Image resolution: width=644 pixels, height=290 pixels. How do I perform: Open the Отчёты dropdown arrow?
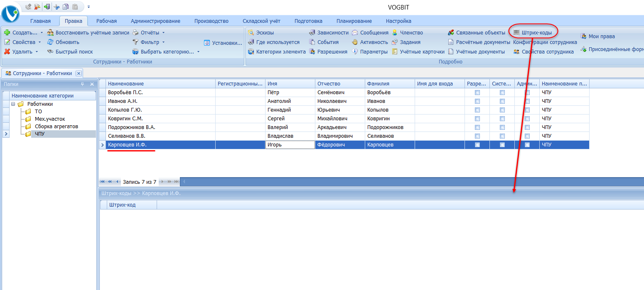tap(163, 32)
